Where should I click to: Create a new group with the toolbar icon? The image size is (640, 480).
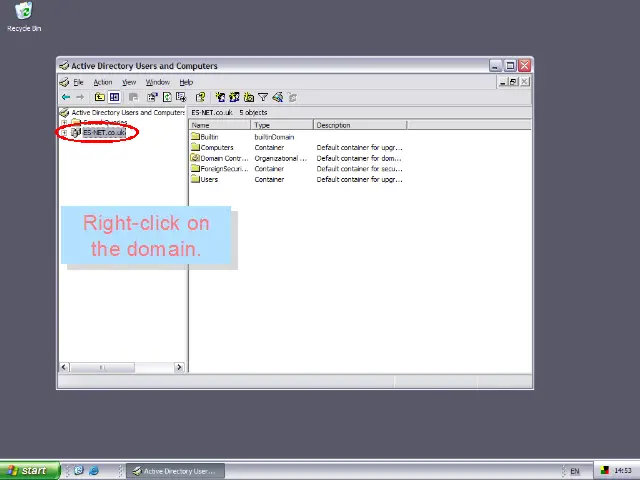[x=234, y=97]
